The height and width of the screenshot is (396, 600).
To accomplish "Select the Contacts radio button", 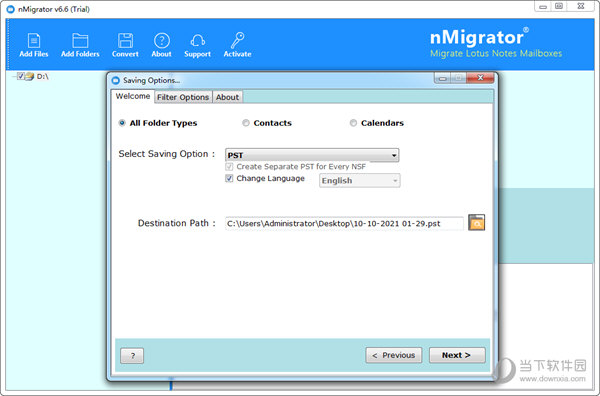I will coord(246,123).
